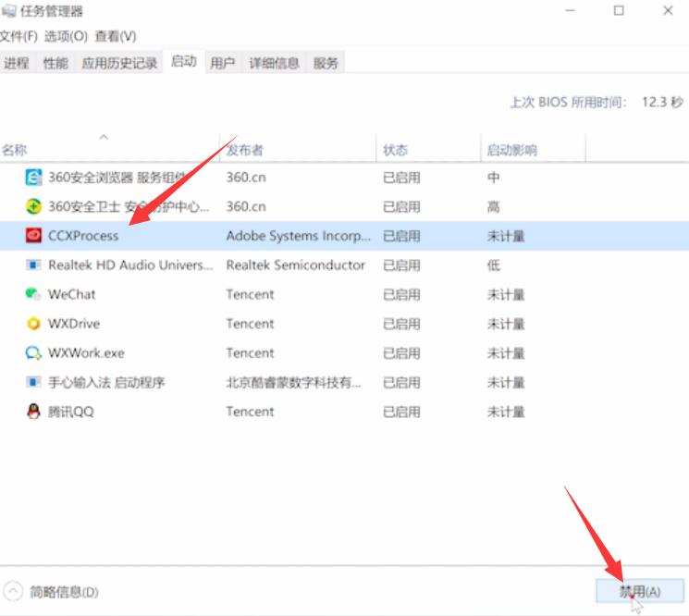
Task: Open the 查看(V) menu
Action: point(116,36)
